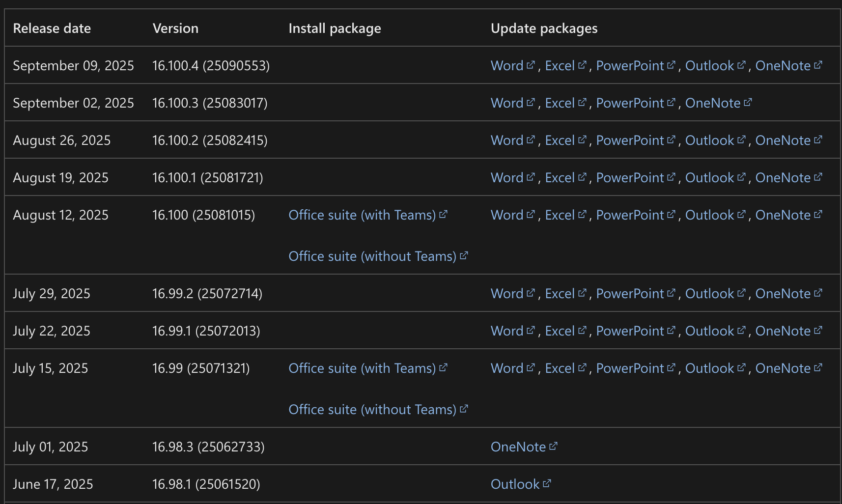The image size is (842, 504).
Task: Download Office suite (without Teams) for 16.100
Action: click(372, 256)
